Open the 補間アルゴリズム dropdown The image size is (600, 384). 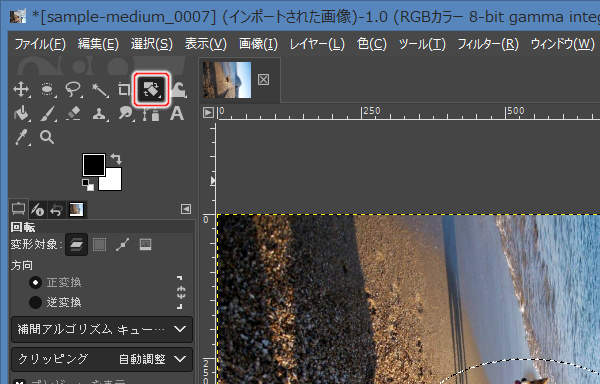click(x=102, y=329)
